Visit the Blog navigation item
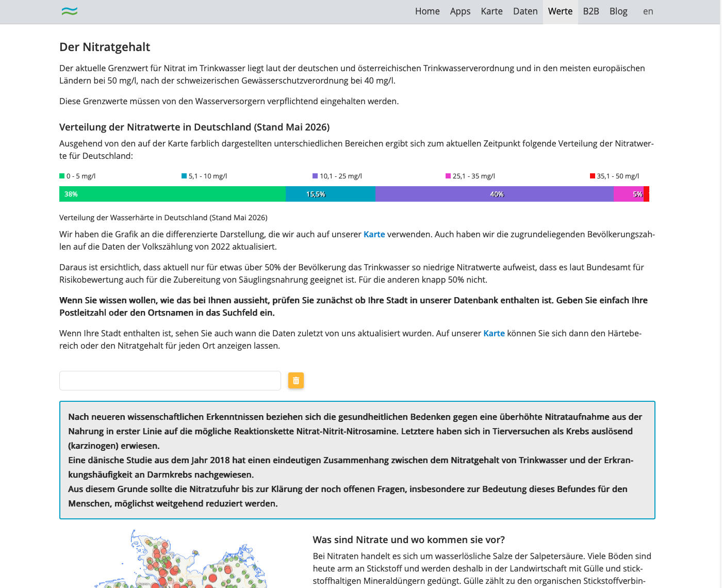This screenshot has height=588, width=722. [x=618, y=11]
